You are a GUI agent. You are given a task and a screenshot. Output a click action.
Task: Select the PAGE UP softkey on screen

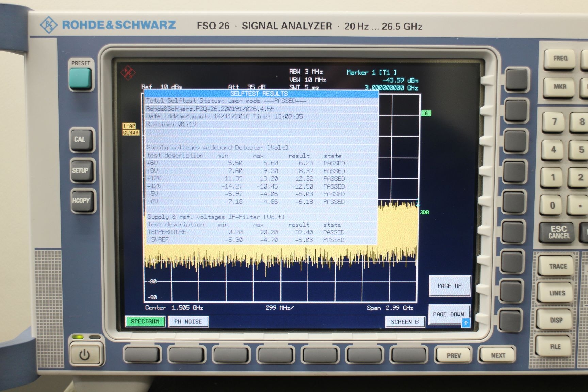(450, 286)
